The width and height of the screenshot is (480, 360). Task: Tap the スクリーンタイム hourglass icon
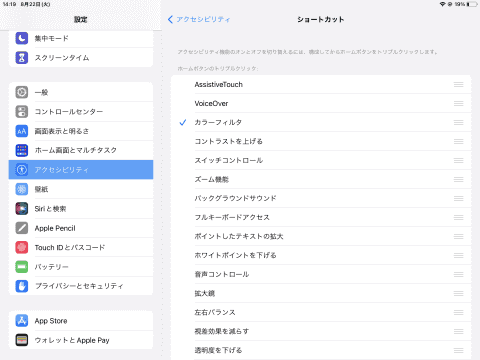(22, 58)
